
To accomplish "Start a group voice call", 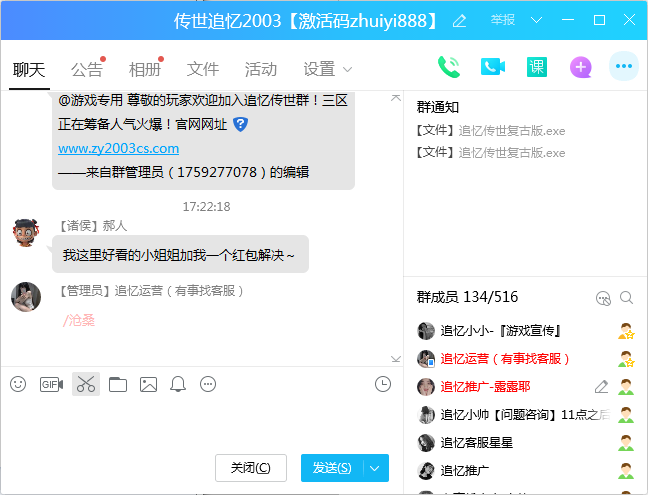I will coord(449,67).
